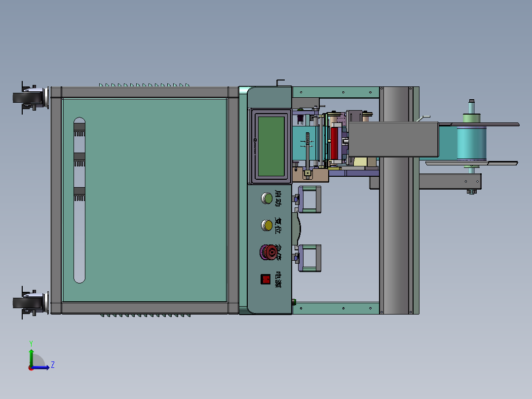Image resolution: width=532 pixels, height=399 pixels.
Task: Click the Z axis of the coordinate triad
Action: coord(41,367)
